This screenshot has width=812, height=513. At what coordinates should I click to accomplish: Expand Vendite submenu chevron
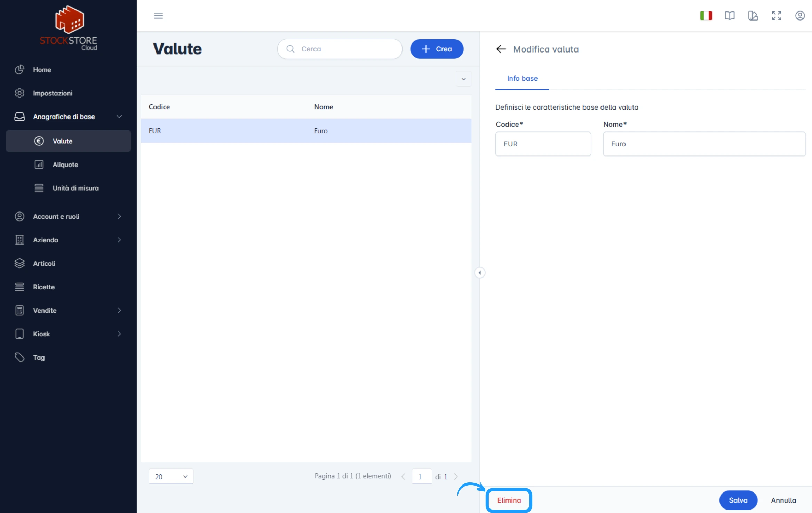tap(119, 310)
